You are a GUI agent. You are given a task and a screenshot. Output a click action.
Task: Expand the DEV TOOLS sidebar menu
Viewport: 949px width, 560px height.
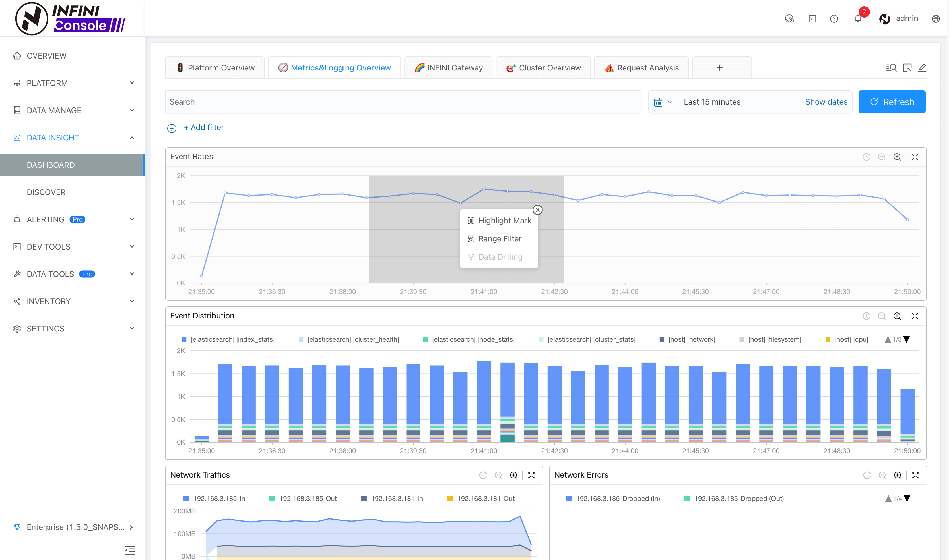[x=73, y=247]
